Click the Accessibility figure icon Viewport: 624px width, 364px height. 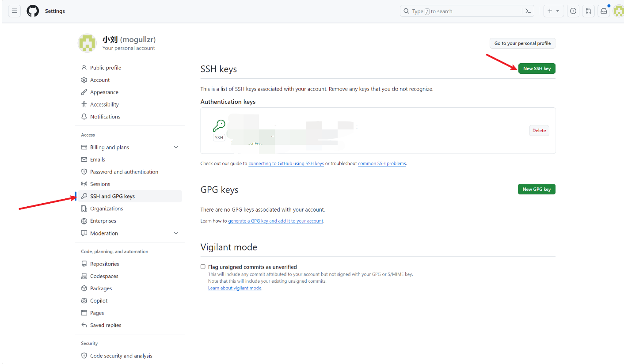84,104
